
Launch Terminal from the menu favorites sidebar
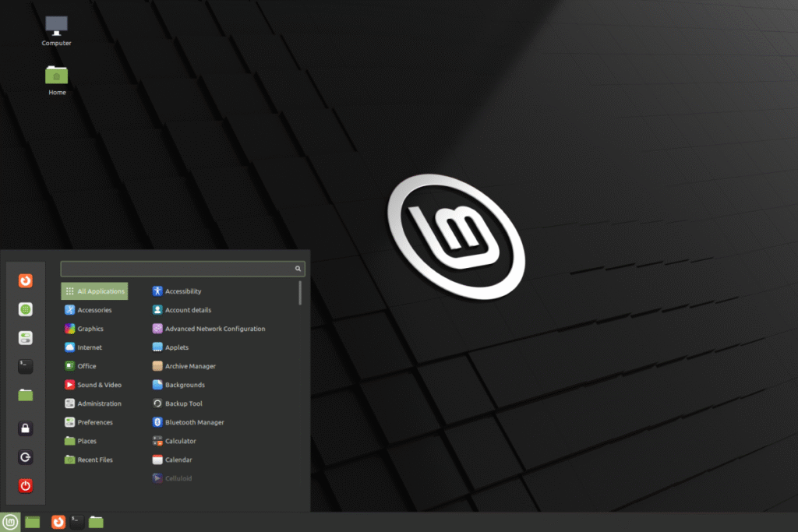[x=26, y=366]
